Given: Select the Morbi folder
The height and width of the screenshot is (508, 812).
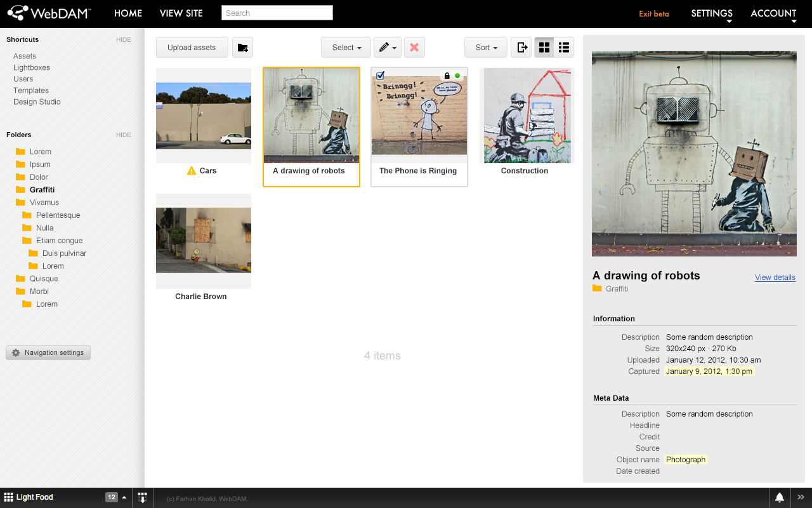Looking at the screenshot, I should click(x=39, y=291).
